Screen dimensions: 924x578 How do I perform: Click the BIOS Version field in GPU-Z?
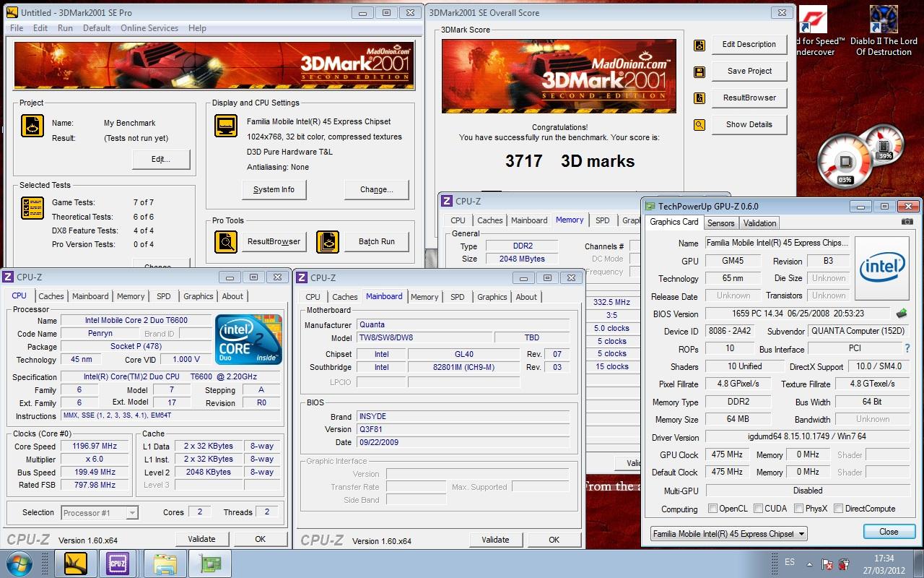pos(798,314)
